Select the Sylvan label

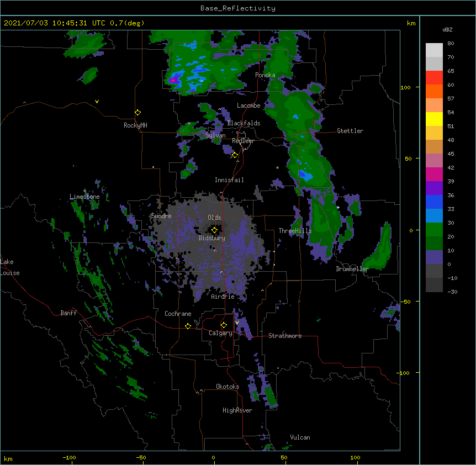coord(215,135)
